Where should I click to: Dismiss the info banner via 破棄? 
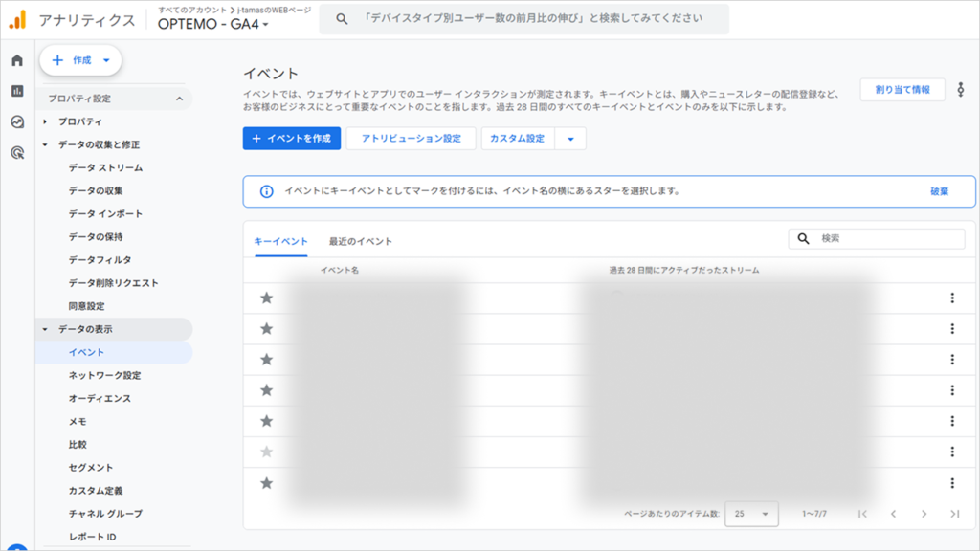click(x=941, y=191)
